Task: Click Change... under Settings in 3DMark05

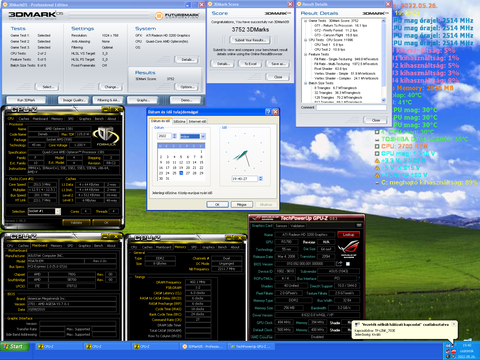Action: tap(110, 87)
